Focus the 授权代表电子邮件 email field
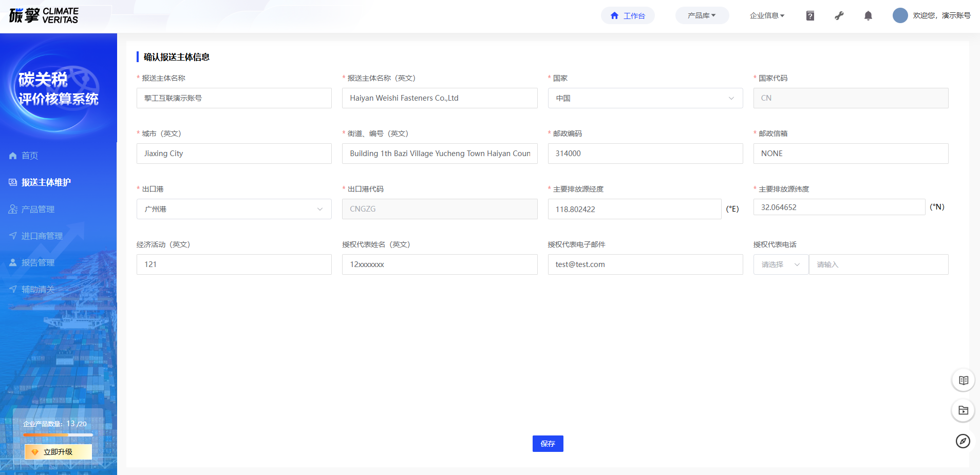Image resolution: width=980 pixels, height=475 pixels. point(645,264)
